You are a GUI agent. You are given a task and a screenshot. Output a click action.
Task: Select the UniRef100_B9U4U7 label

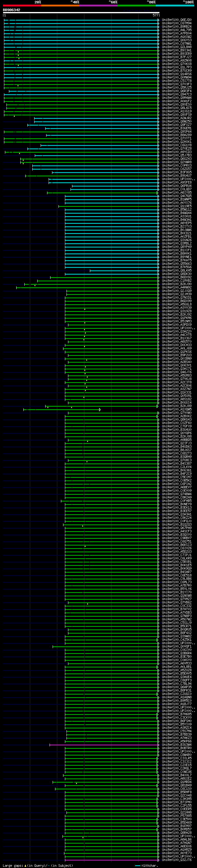pos(177,176)
